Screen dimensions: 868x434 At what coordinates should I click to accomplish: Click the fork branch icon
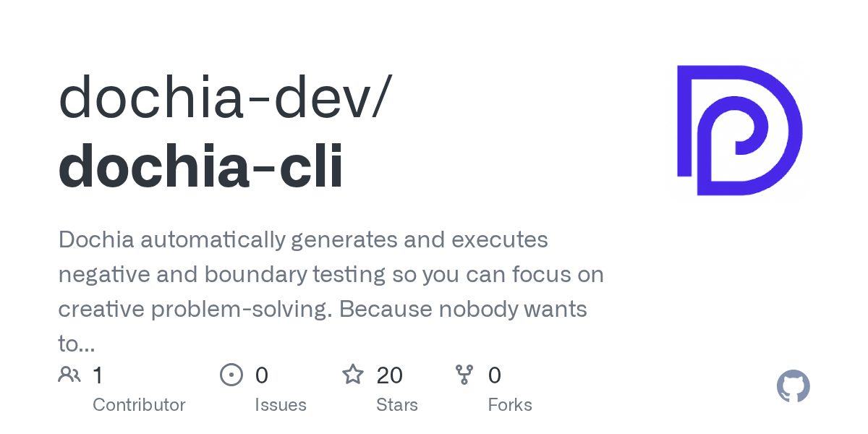coord(464,375)
